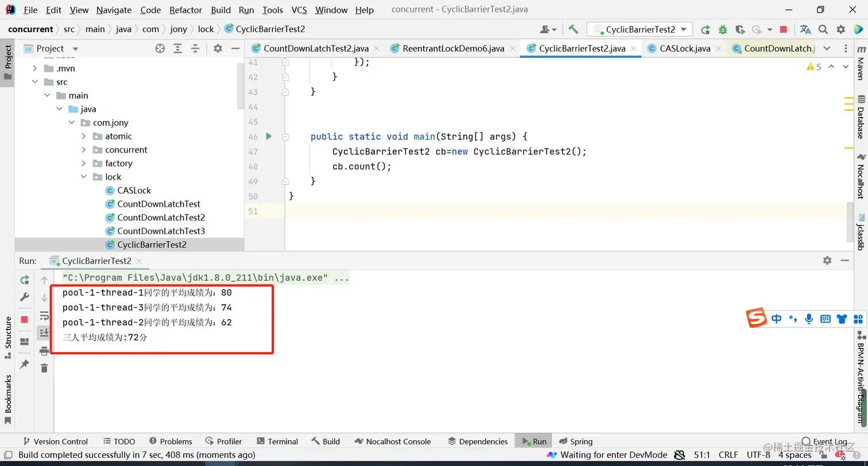
Task: Toggle scroll to end in the Run console
Action: tap(44, 333)
